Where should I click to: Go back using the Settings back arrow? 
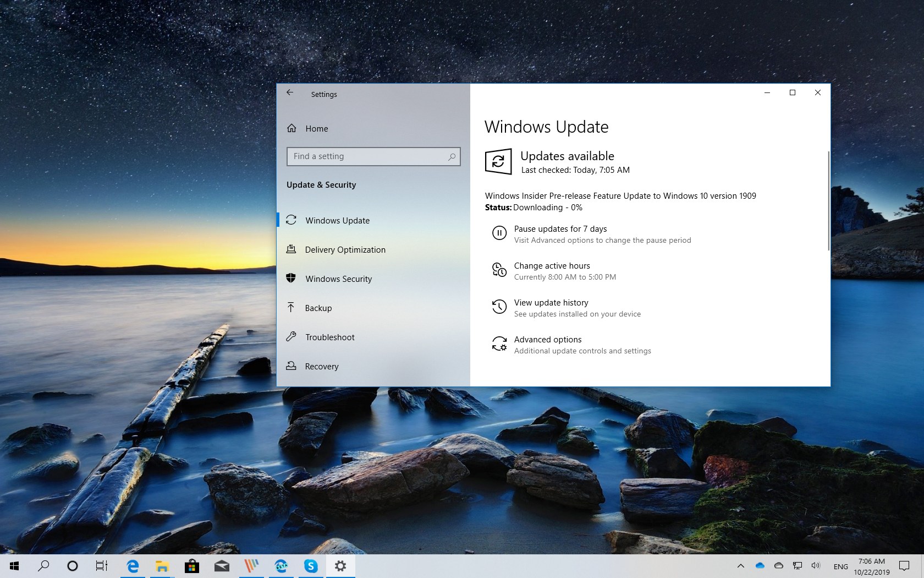coord(290,93)
